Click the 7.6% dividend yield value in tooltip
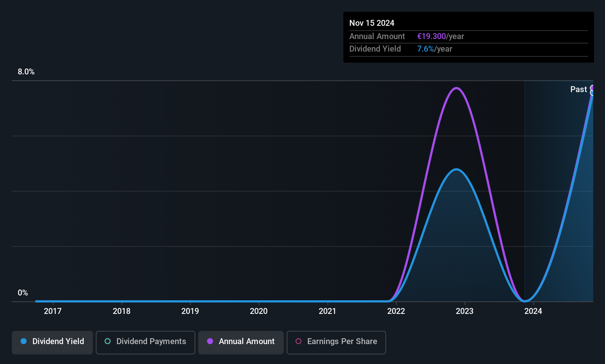Screen dimensions: 605x364 point(426,49)
